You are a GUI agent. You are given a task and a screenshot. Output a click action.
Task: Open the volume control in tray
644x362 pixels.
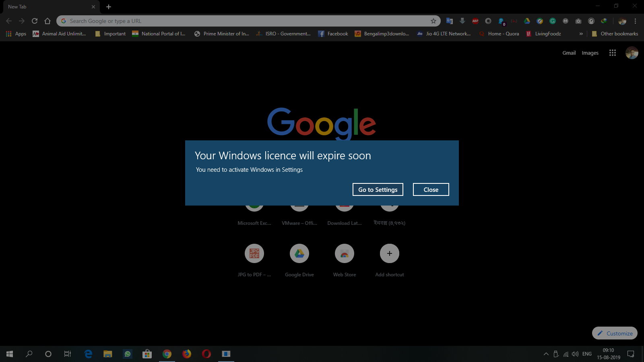[575, 354]
